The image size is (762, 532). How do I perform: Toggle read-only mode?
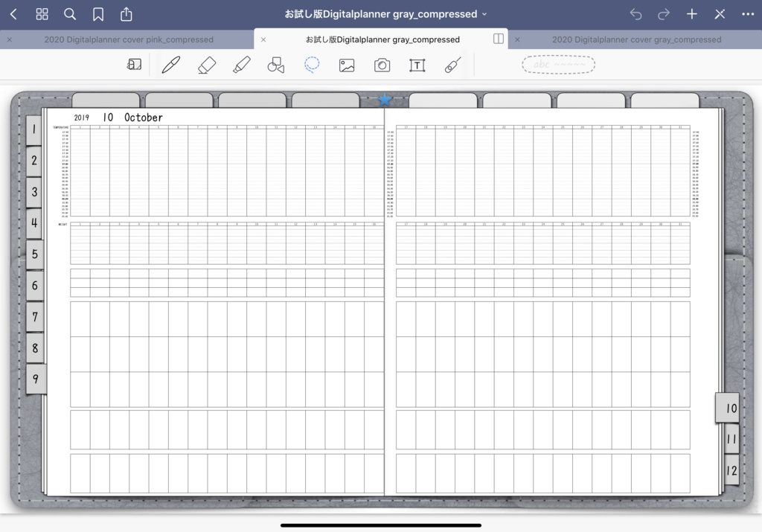(134, 65)
